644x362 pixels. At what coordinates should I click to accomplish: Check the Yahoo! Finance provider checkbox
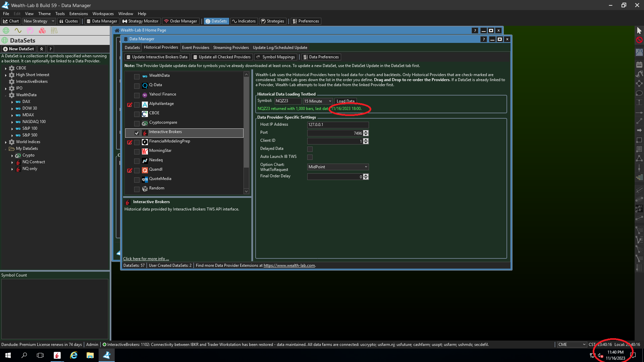tap(137, 95)
